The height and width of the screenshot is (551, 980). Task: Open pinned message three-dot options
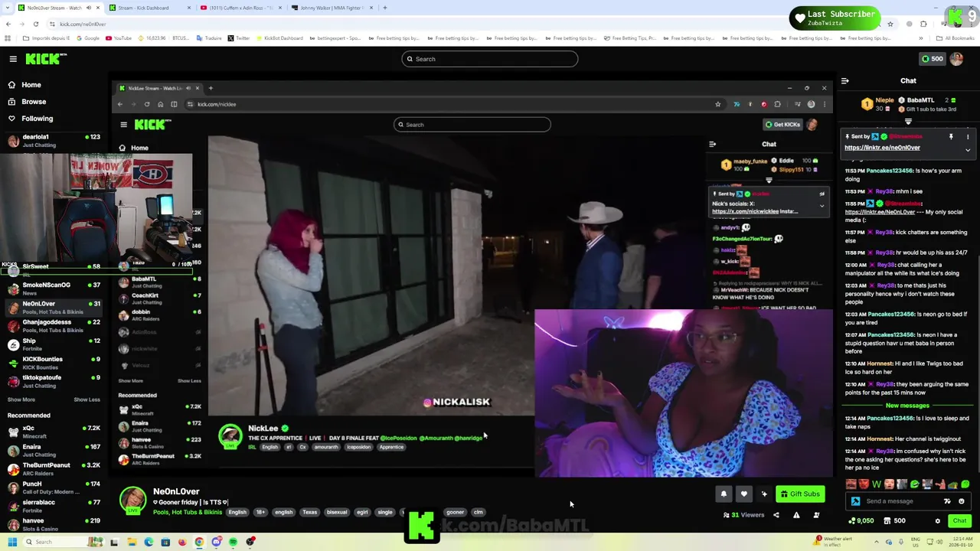[968, 137]
